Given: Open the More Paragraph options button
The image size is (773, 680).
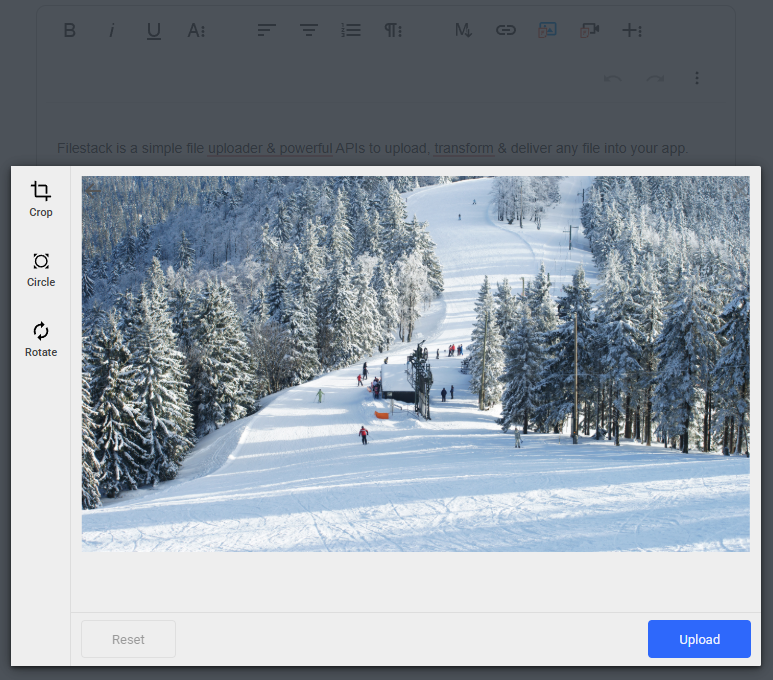Looking at the screenshot, I should 393,31.
